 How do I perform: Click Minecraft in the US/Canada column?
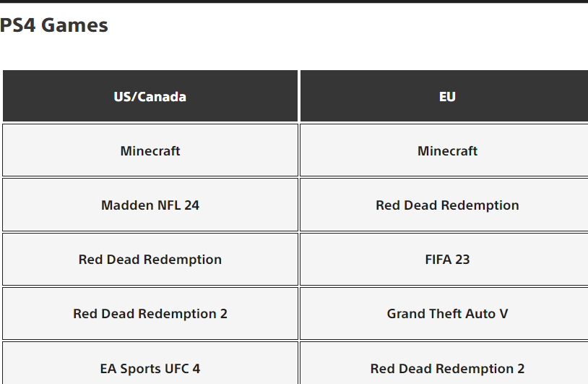pos(150,150)
